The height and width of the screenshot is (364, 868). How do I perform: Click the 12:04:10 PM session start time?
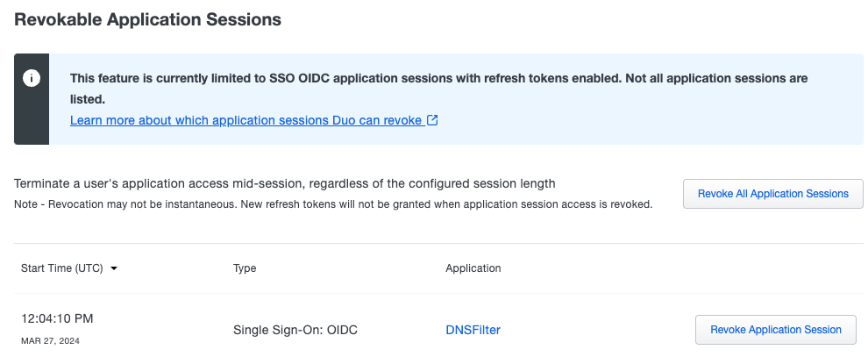point(57,318)
